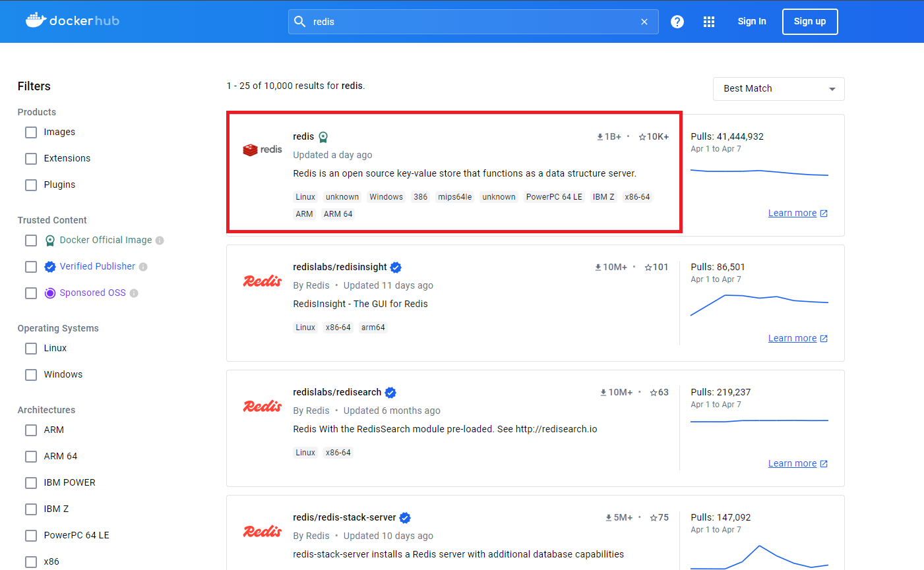The width and height of the screenshot is (924, 570).
Task: Click the redis pulls trend chart
Action: pos(759,173)
